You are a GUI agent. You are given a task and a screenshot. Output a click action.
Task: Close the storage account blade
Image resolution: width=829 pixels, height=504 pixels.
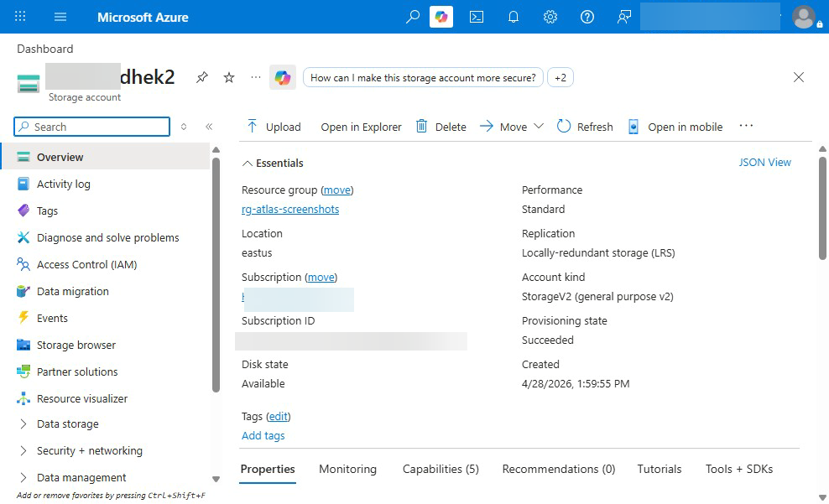click(x=798, y=78)
